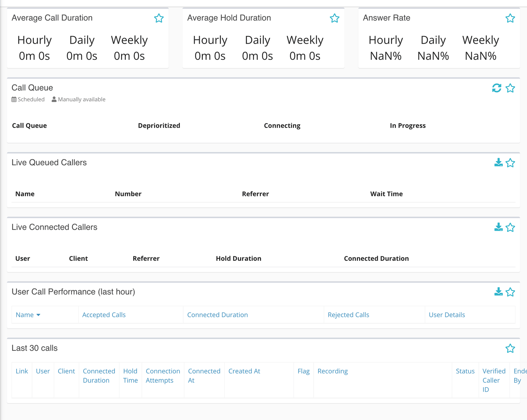This screenshot has height=420, width=527.
Task: Sort User Call Performance by Connected Duration
Action: pyautogui.click(x=218, y=315)
